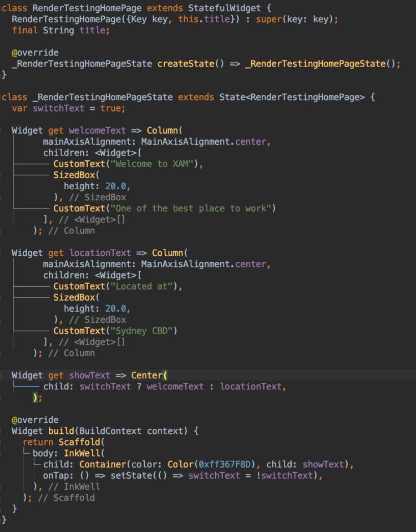Click 'var switchText' declaration name
416x532 pixels.
[x=58, y=108]
